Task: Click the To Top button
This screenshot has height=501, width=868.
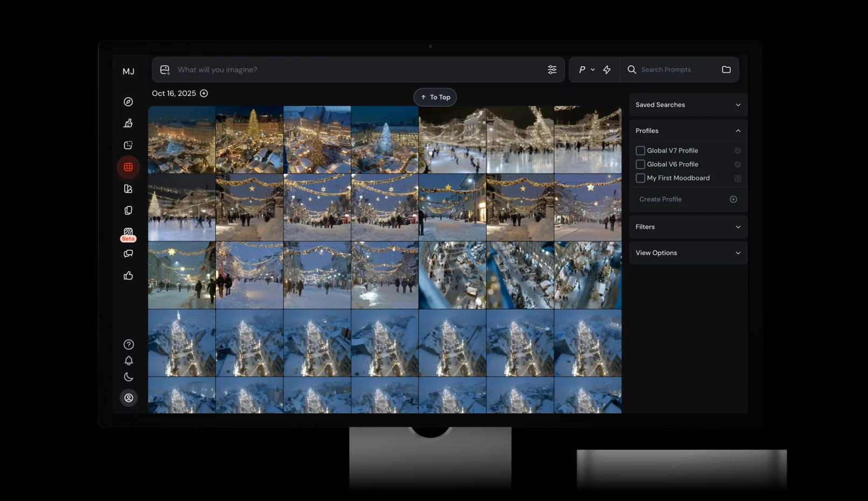Action: pos(435,98)
